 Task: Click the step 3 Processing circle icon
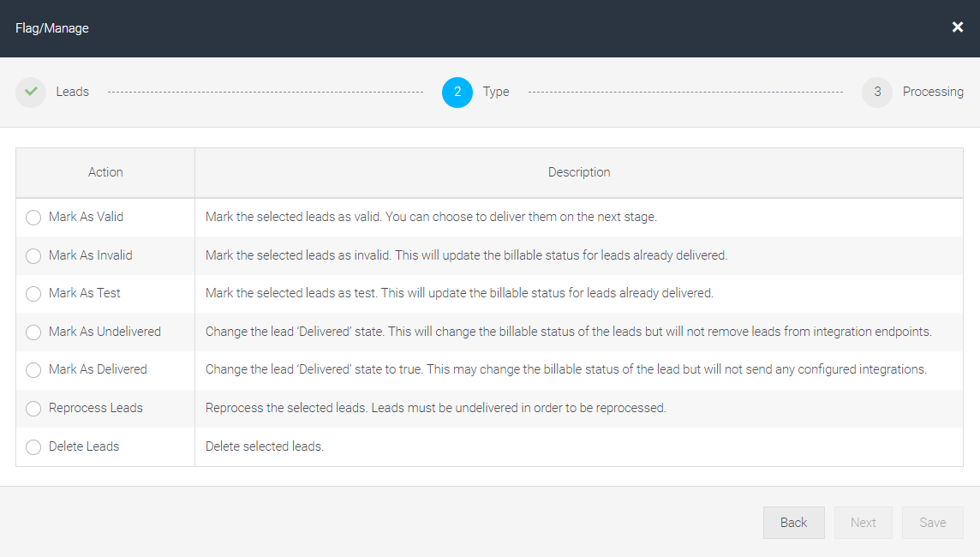(x=877, y=92)
